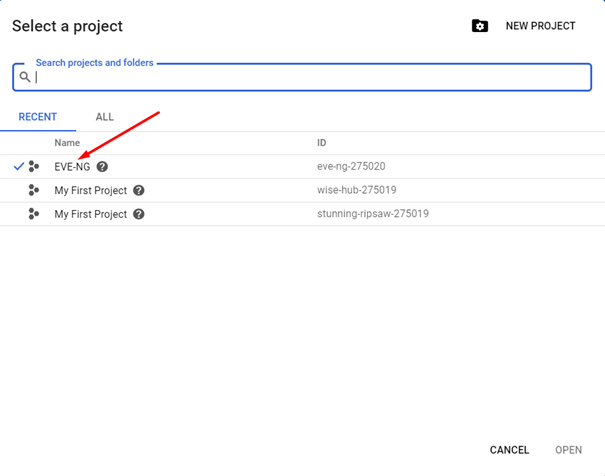Click project icon for stunning-ripsaw-275019 row

(x=34, y=214)
